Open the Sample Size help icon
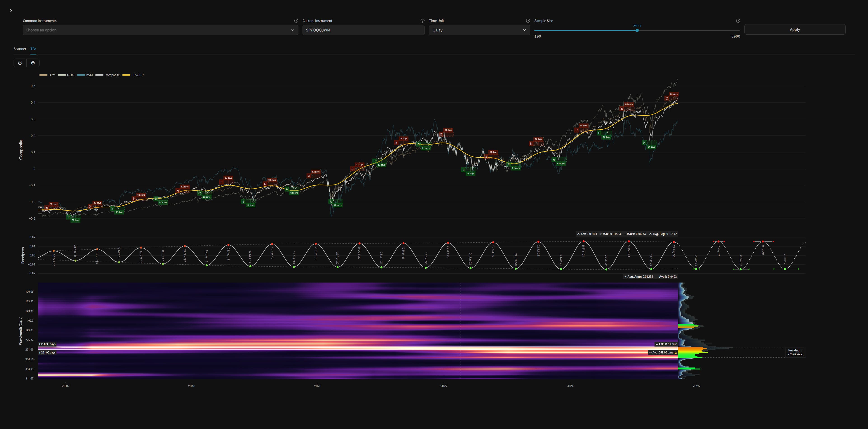The image size is (868, 429). [738, 21]
